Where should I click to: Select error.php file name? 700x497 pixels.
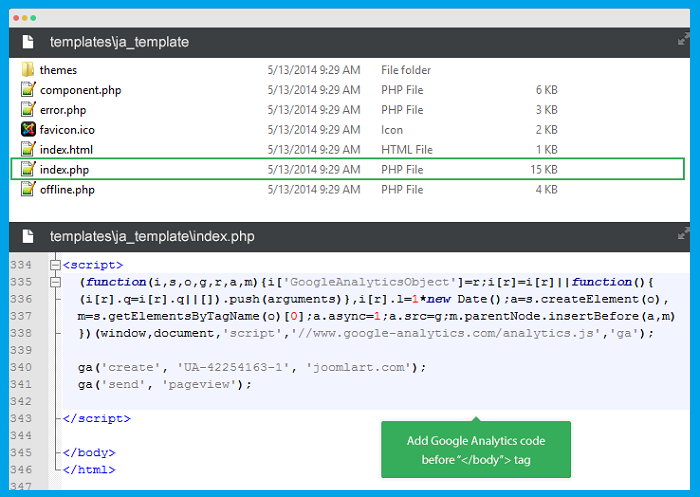pyautogui.click(x=63, y=110)
